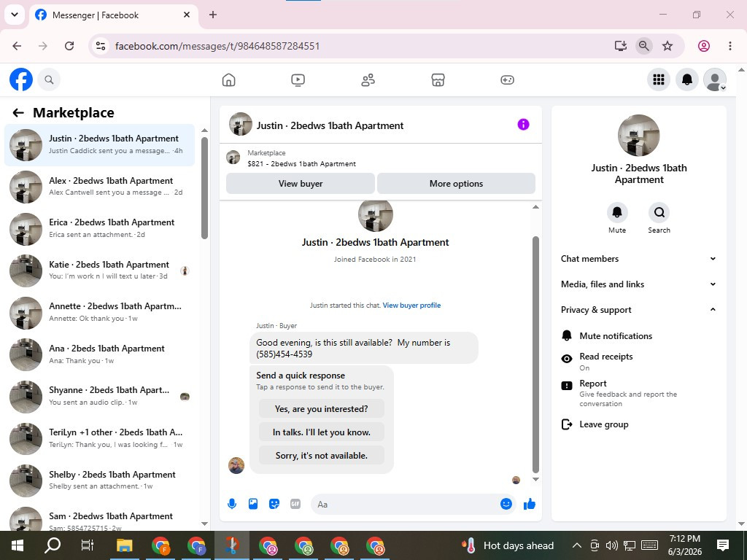Click the Messenger | Facebook browser tab
Screen dimensions: 747x560
(x=113, y=15)
